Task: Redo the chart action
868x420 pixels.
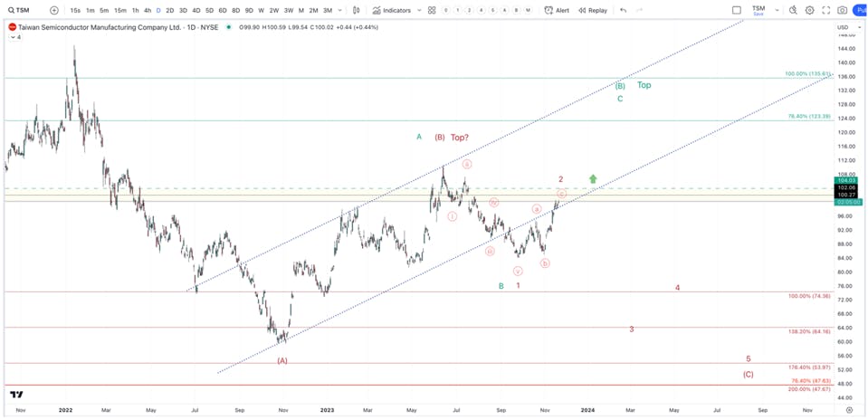Action: [640, 10]
